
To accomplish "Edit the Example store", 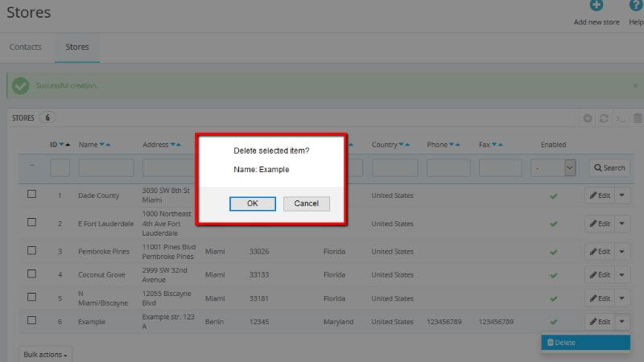I will [x=600, y=322].
